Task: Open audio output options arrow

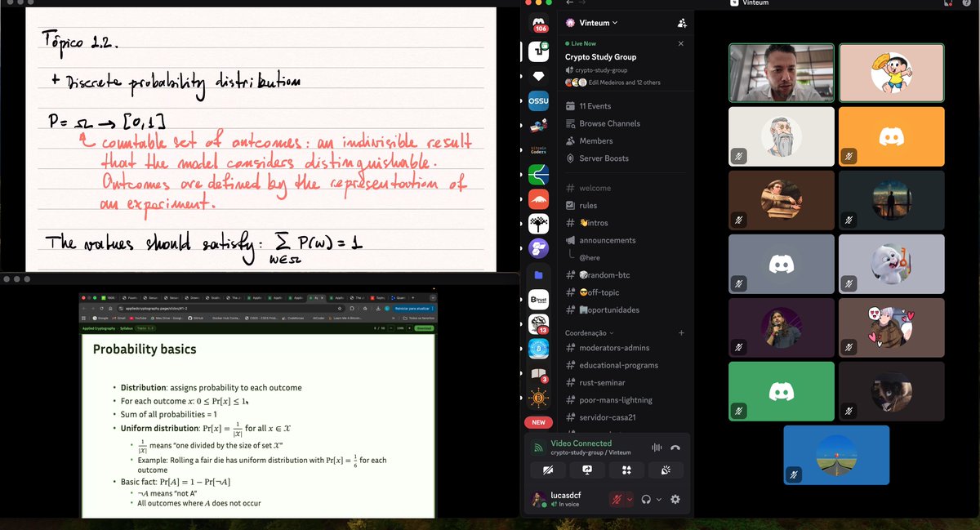Action: [x=659, y=499]
